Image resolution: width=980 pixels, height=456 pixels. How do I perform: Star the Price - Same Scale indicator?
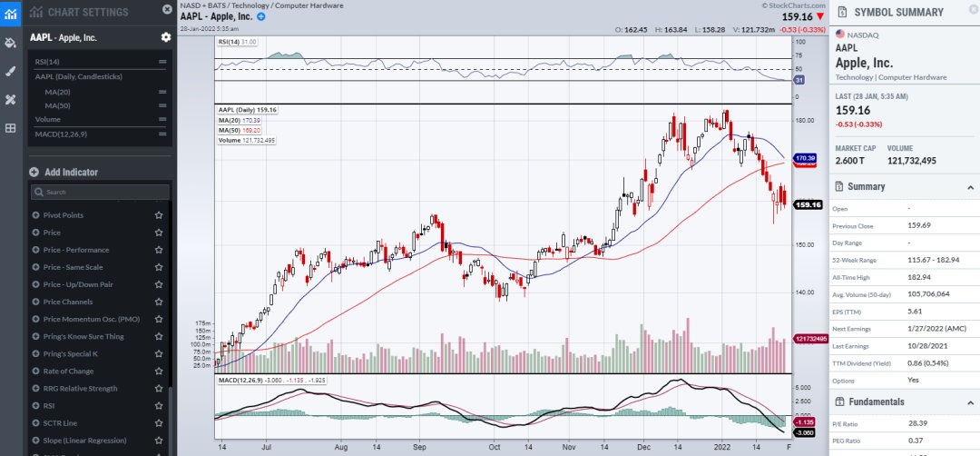click(159, 267)
